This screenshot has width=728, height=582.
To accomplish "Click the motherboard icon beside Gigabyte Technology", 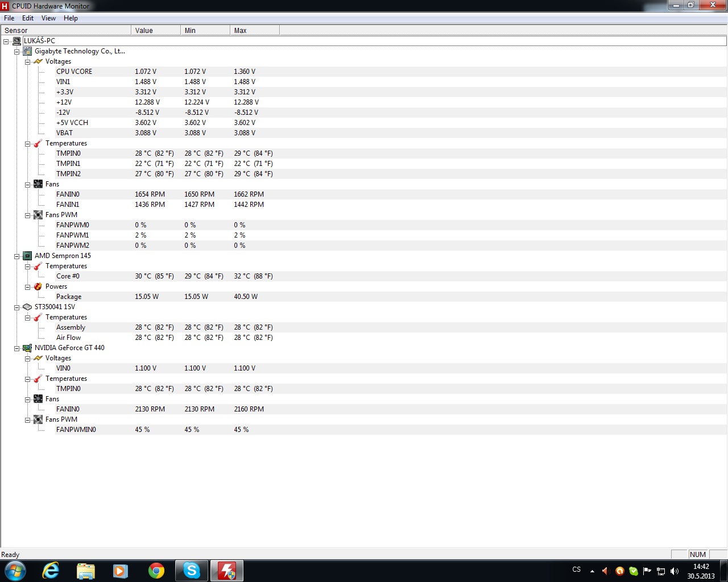I will pos(27,51).
